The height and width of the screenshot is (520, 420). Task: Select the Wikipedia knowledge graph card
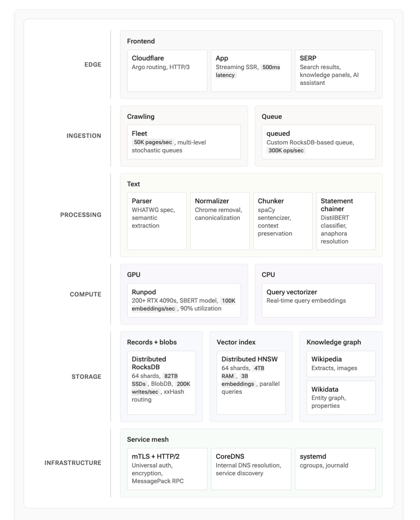pos(340,363)
